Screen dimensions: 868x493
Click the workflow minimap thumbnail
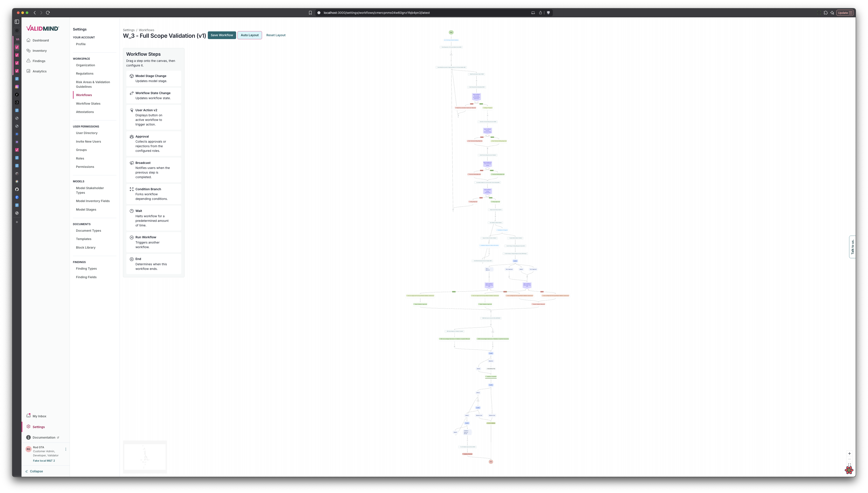point(145,457)
